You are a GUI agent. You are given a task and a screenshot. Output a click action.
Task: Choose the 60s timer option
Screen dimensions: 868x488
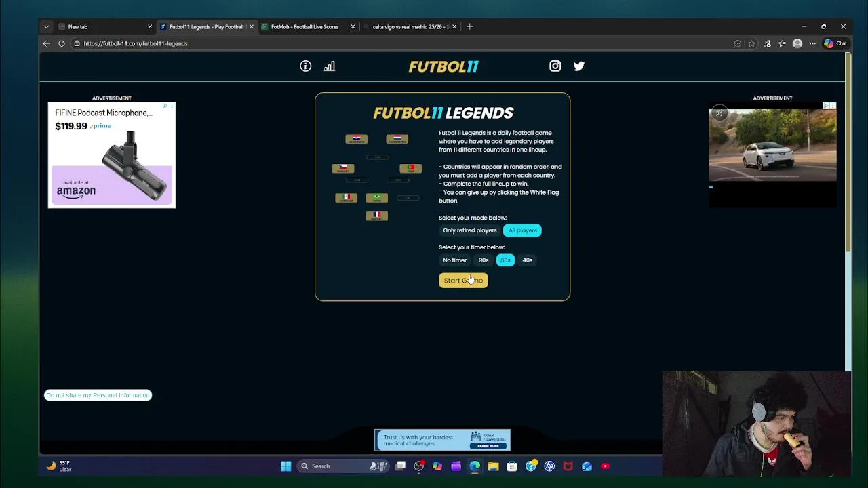pyautogui.click(x=505, y=260)
